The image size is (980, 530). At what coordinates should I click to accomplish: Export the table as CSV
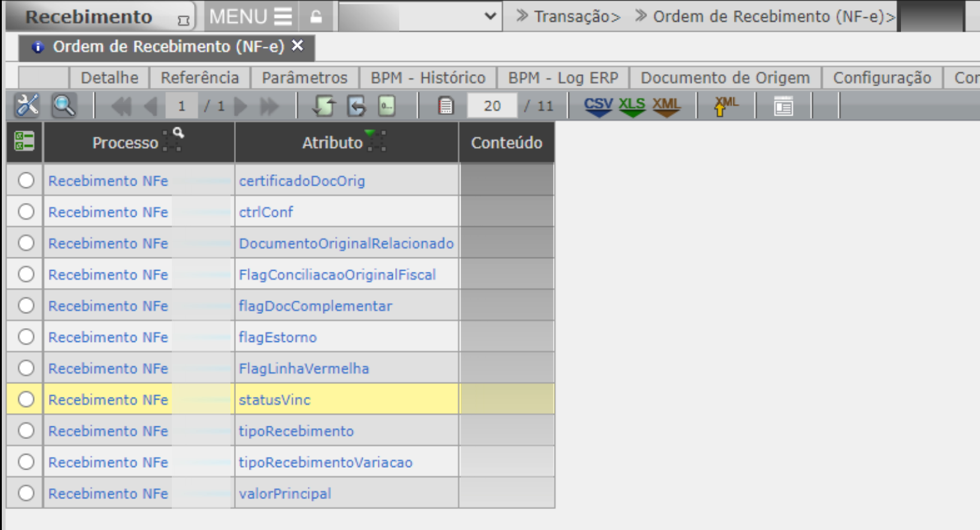[x=598, y=106]
